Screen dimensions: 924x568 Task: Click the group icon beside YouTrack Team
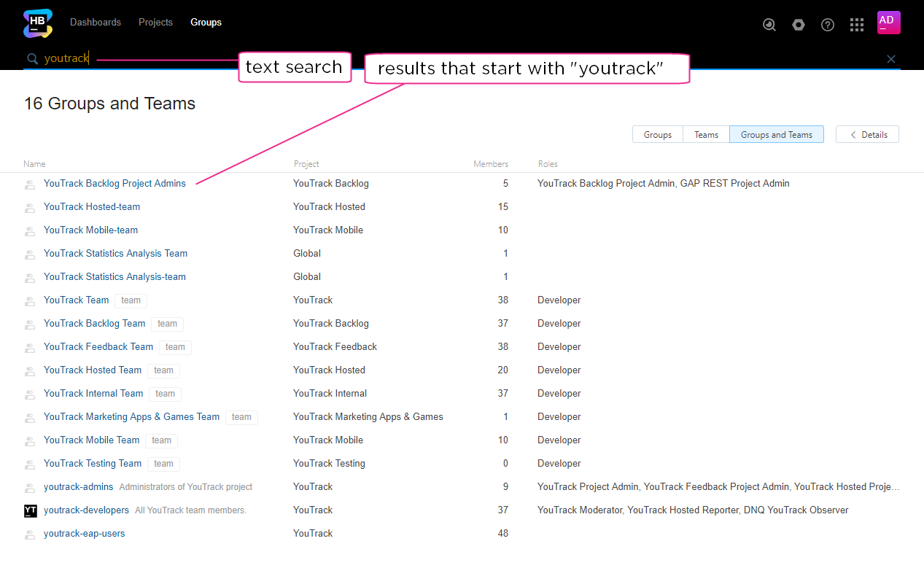point(30,300)
